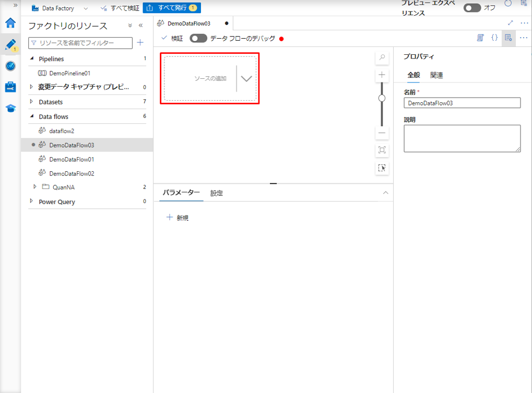Toggle the プレビュー エクスペリエンス switch

pyautogui.click(x=472, y=8)
